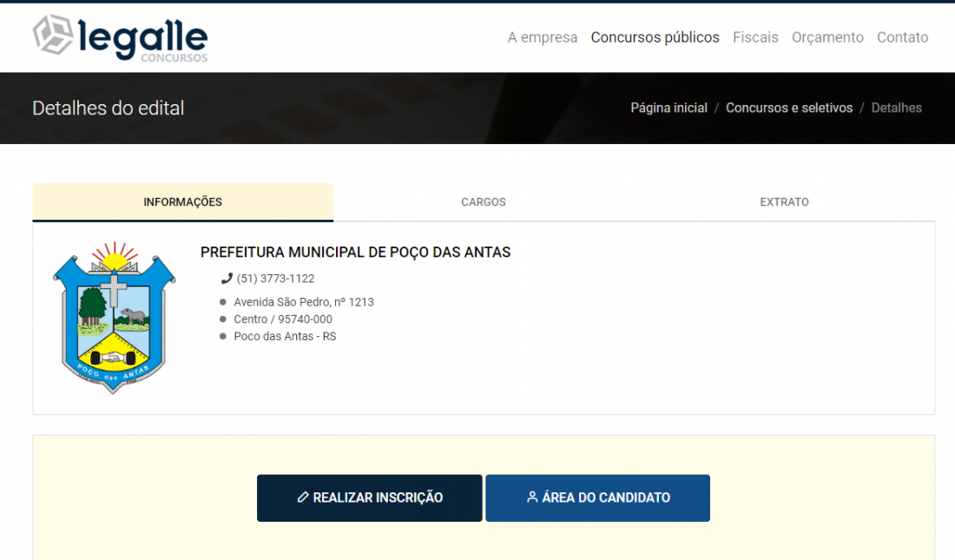Switch to the Extrato tab
The height and width of the screenshot is (560, 955).
pos(784,202)
